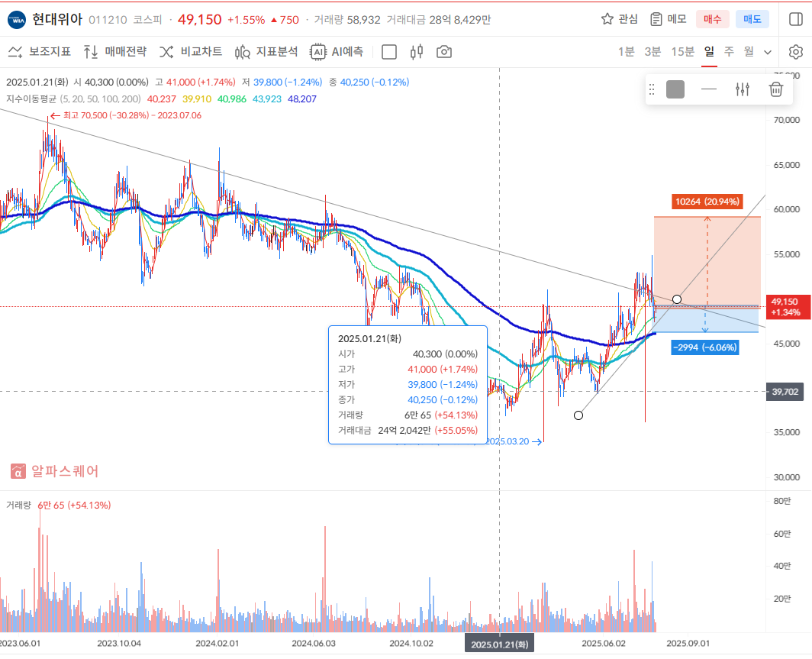Image resolution: width=812 pixels, height=659 pixels.
Task: Open 보조지표 indicators menu
Action: (40, 52)
